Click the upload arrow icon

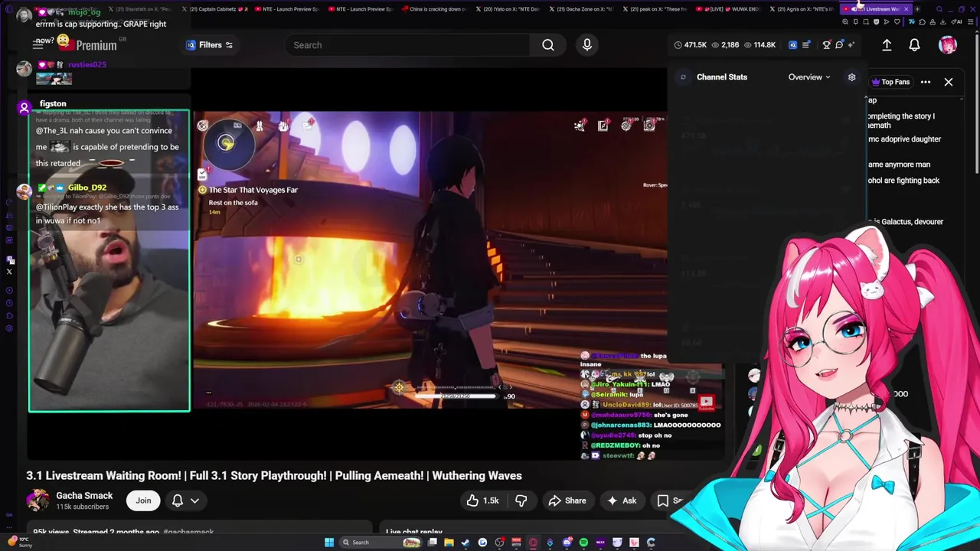pos(887,45)
